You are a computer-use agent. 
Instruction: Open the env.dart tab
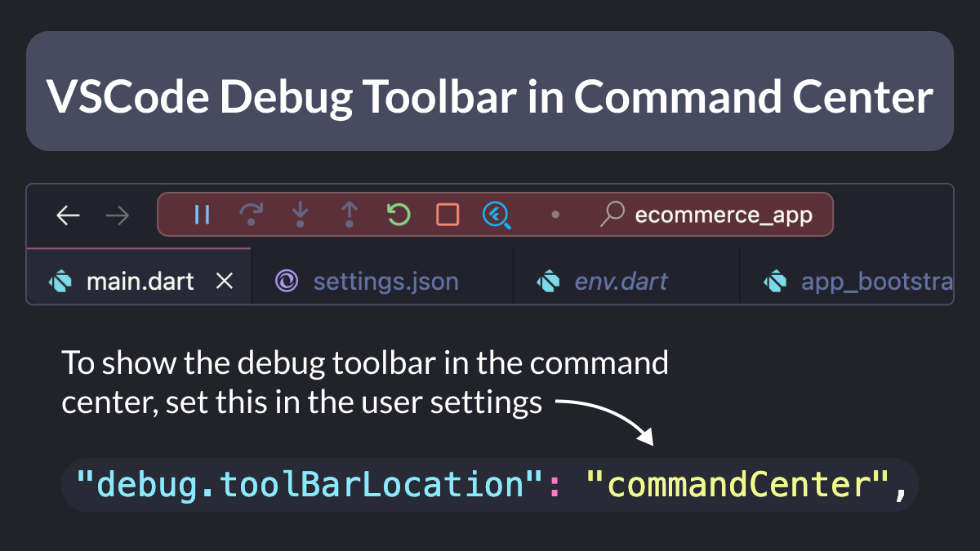pyautogui.click(x=626, y=277)
